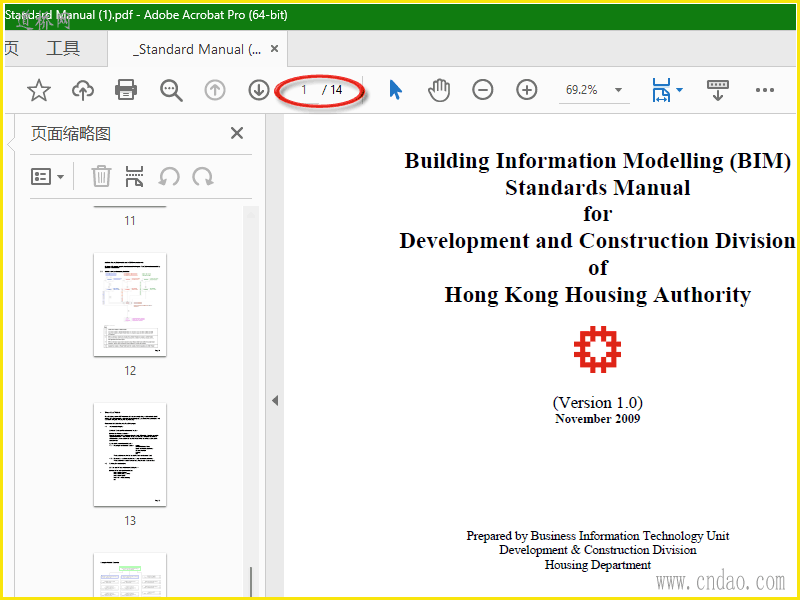Zoom out with minus icon
The height and width of the screenshot is (600, 800).
(x=483, y=90)
